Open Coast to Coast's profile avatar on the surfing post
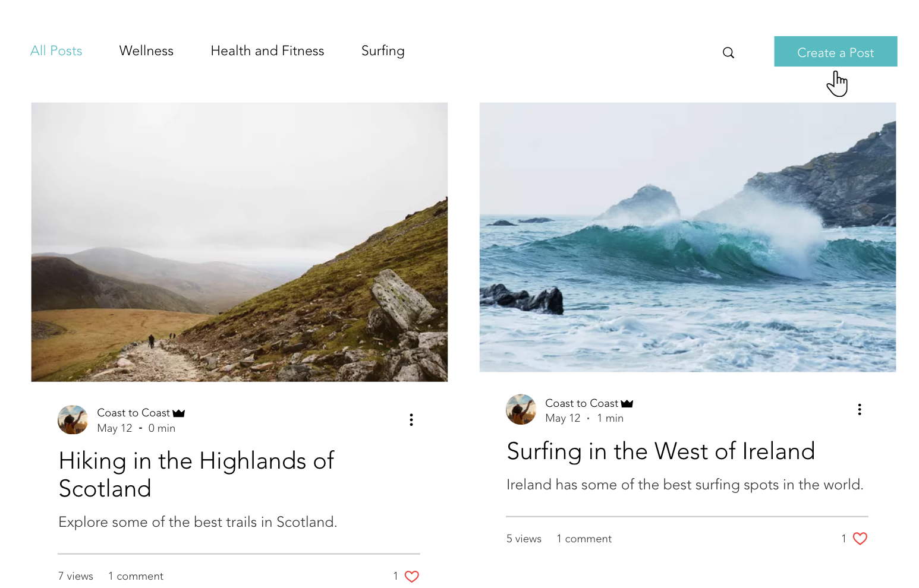This screenshot has height=588, width=919. click(521, 409)
